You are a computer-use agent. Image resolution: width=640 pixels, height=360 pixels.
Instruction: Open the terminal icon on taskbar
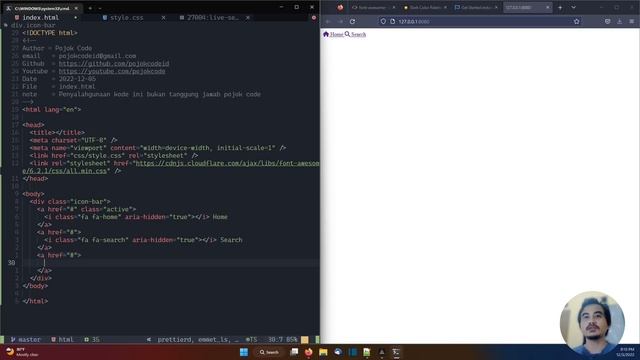pyautogui.click(x=396, y=352)
